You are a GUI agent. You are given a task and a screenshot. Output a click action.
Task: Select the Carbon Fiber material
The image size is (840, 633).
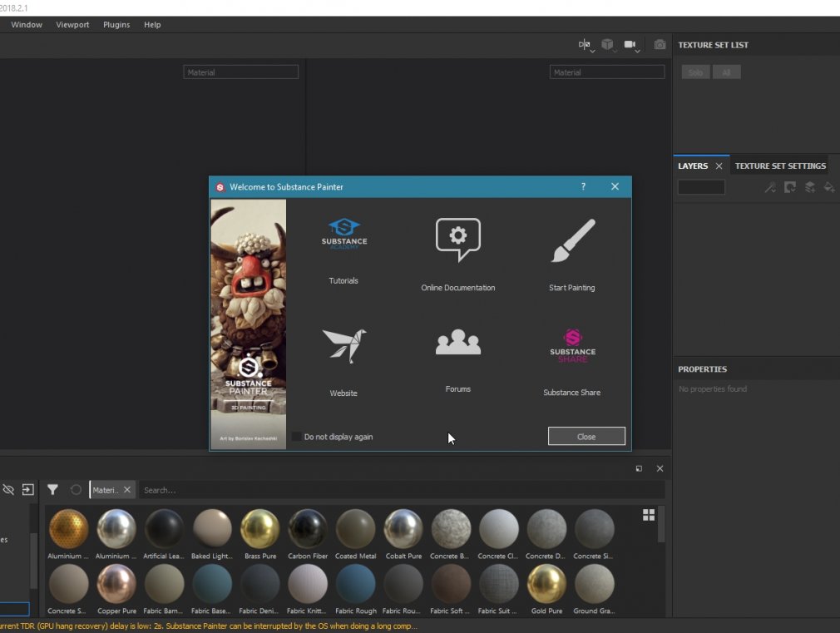pos(308,534)
